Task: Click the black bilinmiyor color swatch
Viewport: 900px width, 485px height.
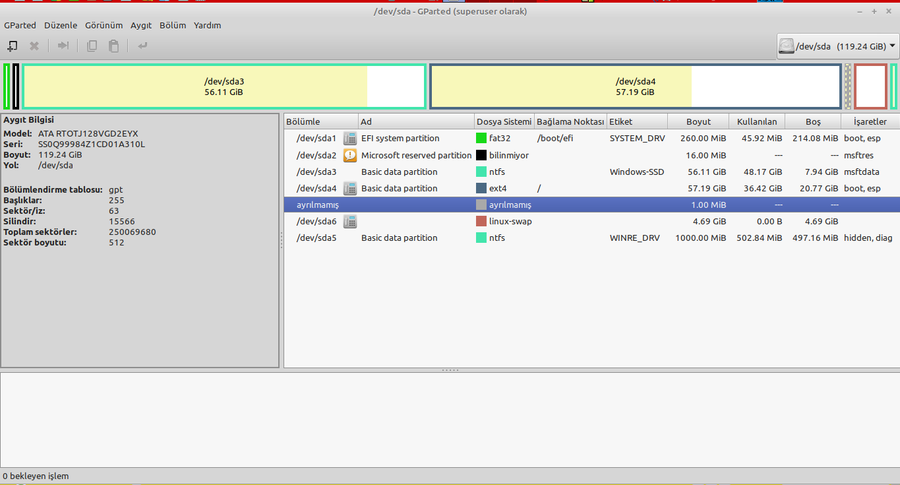Action: (x=481, y=155)
